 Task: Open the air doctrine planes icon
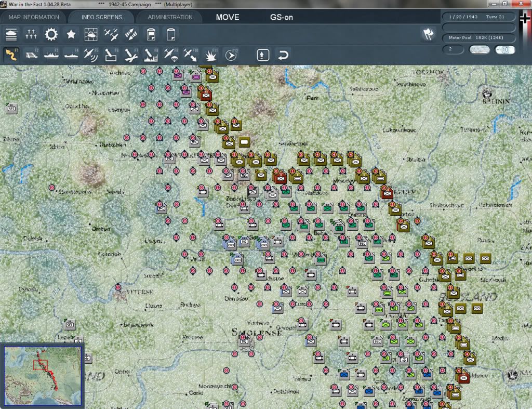[111, 34]
